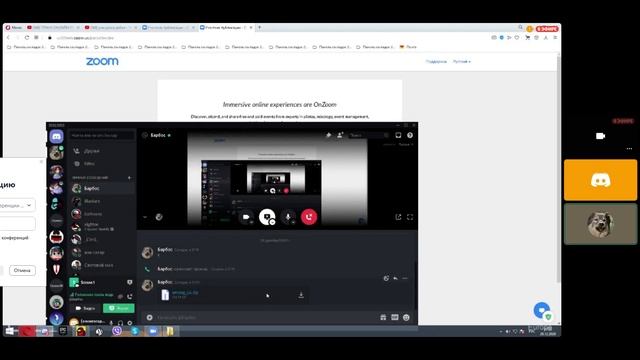The height and width of the screenshot is (360, 640).
Task: Open the Nitro item in Discord sidebar
Action: [102, 164]
